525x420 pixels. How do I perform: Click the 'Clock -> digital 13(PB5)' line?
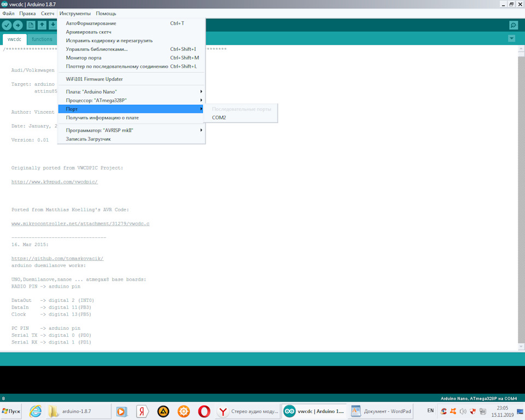pos(51,314)
